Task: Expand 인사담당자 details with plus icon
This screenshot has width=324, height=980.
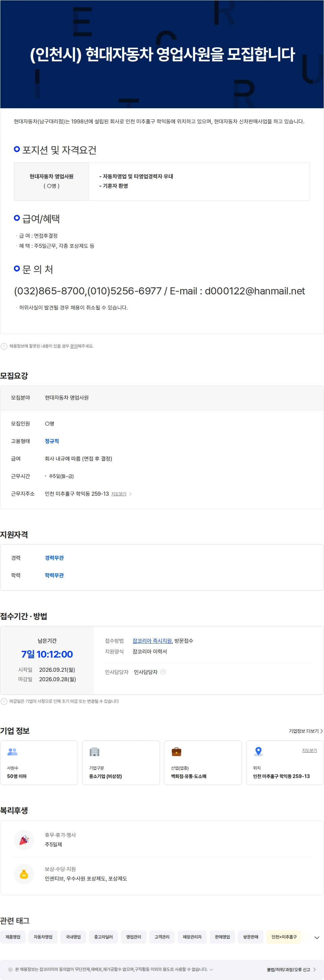Action: pos(163,672)
